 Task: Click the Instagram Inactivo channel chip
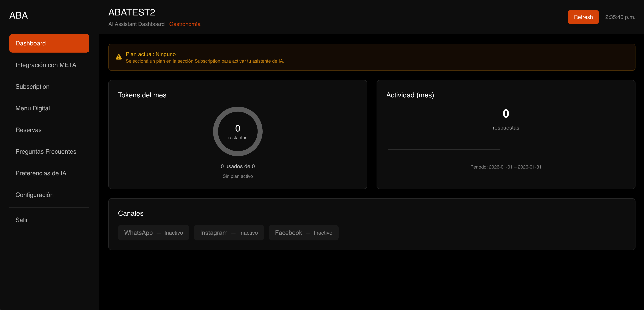tap(229, 233)
